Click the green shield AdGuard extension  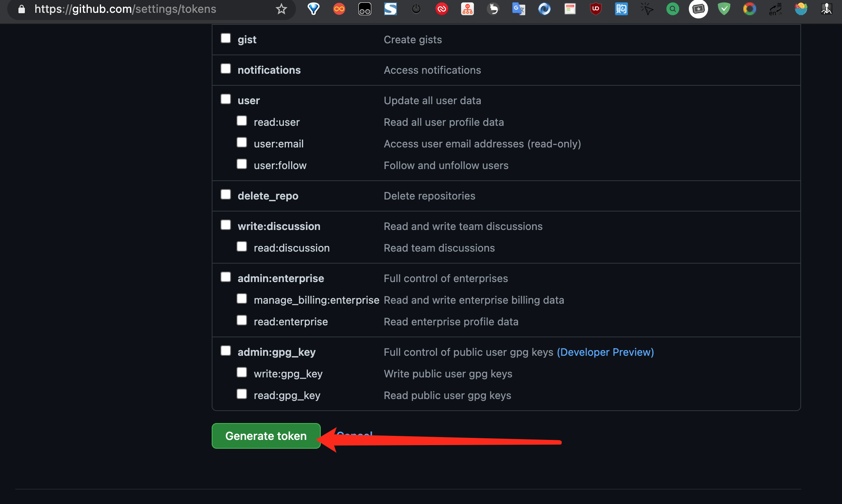(x=724, y=9)
